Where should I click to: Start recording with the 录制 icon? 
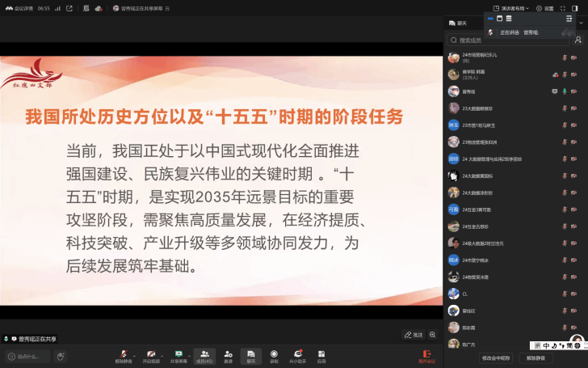click(274, 353)
